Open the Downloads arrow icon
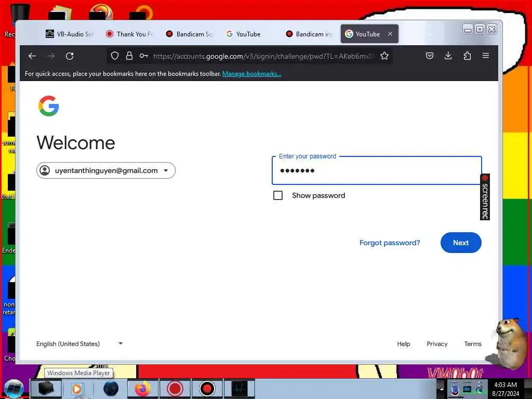Viewport: 532px width, 399px height. click(x=448, y=56)
